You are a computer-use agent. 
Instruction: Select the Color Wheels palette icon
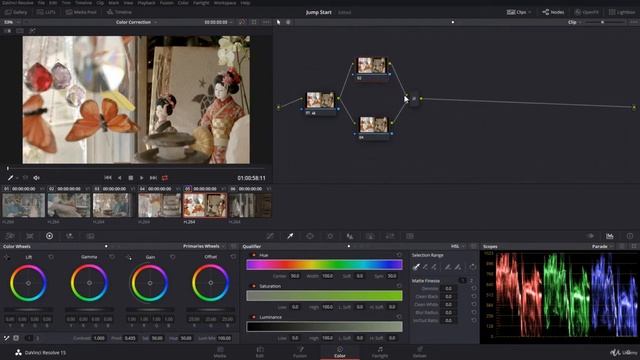pyautogui.click(x=49, y=236)
